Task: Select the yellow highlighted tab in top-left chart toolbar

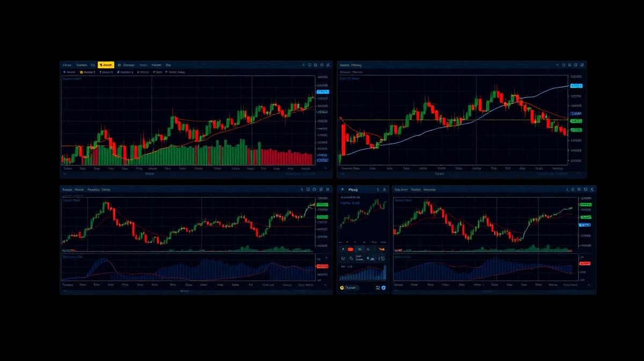Action: click(106, 65)
